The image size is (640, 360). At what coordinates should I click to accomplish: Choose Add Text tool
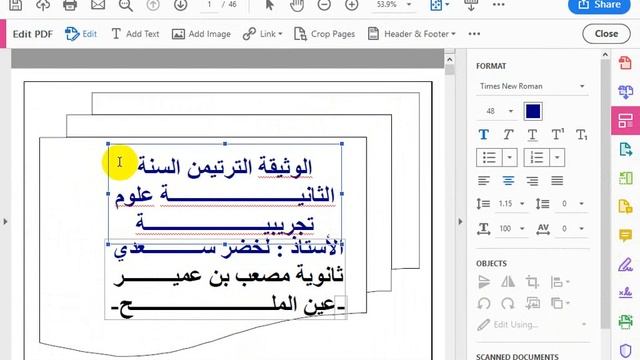[x=135, y=34]
